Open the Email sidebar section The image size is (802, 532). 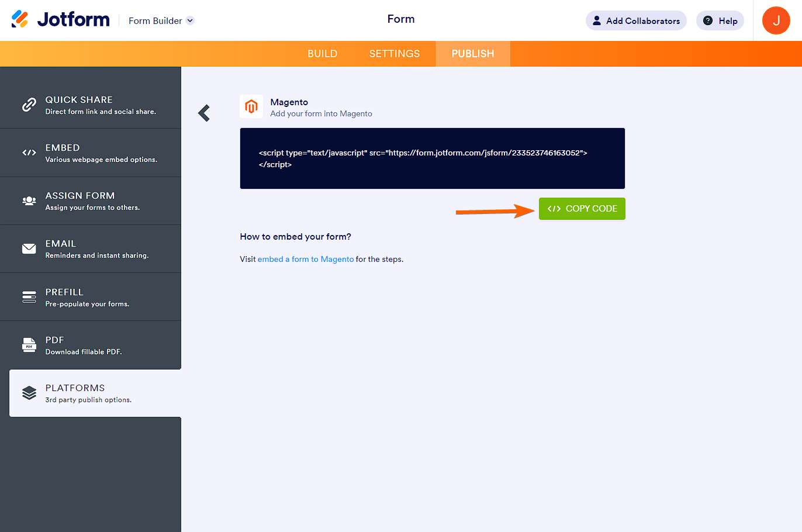tap(91, 248)
